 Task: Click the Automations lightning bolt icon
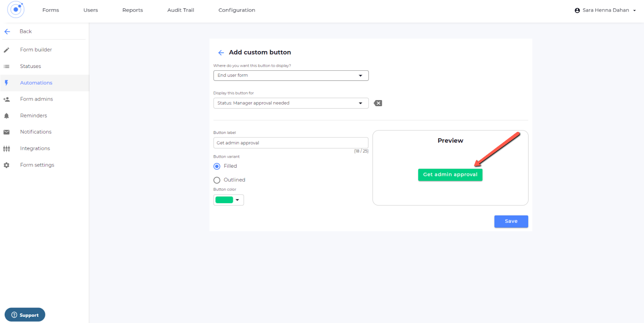(x=6, y=83)
